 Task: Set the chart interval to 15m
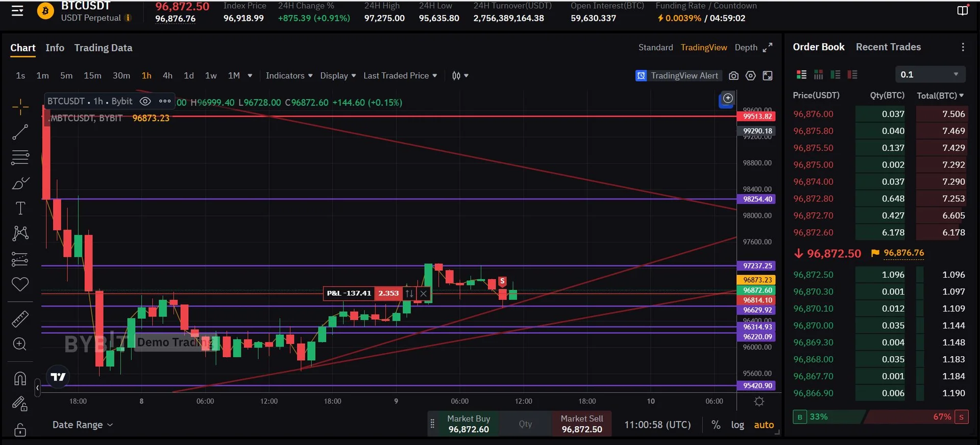coord(92,76)
